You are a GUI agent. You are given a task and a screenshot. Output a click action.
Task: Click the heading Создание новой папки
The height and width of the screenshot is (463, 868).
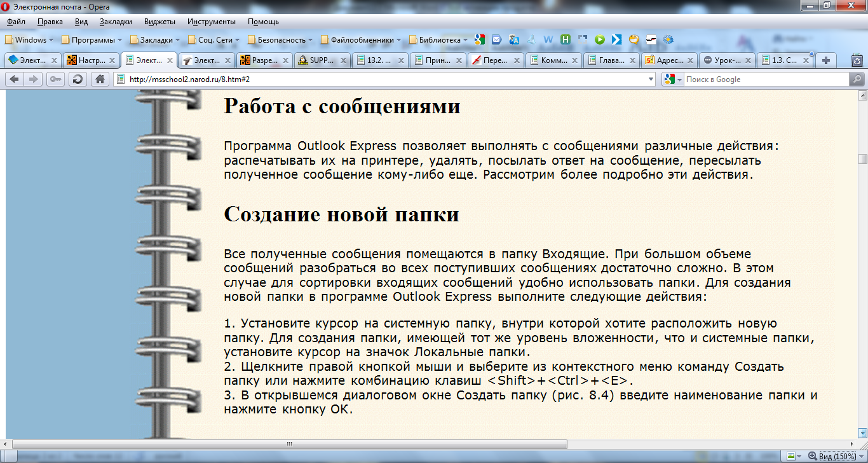click(x=342, y=214)
